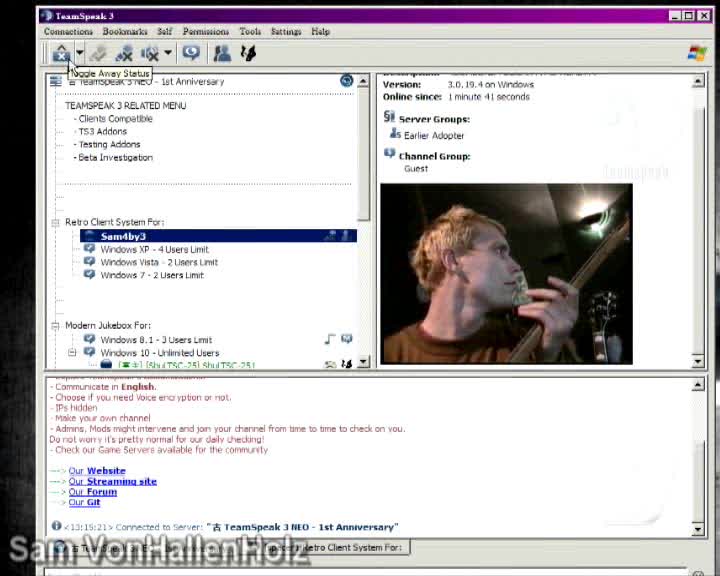Click blue round badge on server row

click(347, 81)
